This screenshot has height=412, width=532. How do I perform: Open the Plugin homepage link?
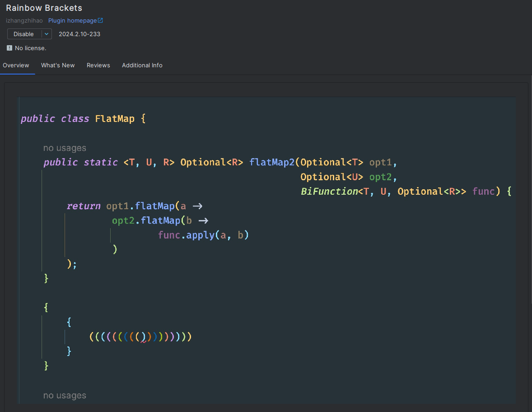pyautogui.click(x=72, y=21)
